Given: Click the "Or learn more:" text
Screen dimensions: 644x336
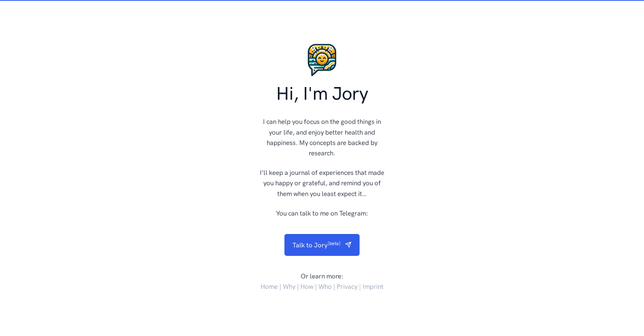Looking at the screenshot, I should coord(322,276).
